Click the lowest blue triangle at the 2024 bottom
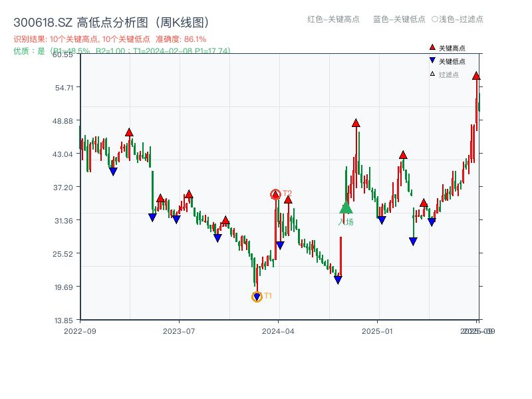 pyautogui.click(x=257, y=295)
